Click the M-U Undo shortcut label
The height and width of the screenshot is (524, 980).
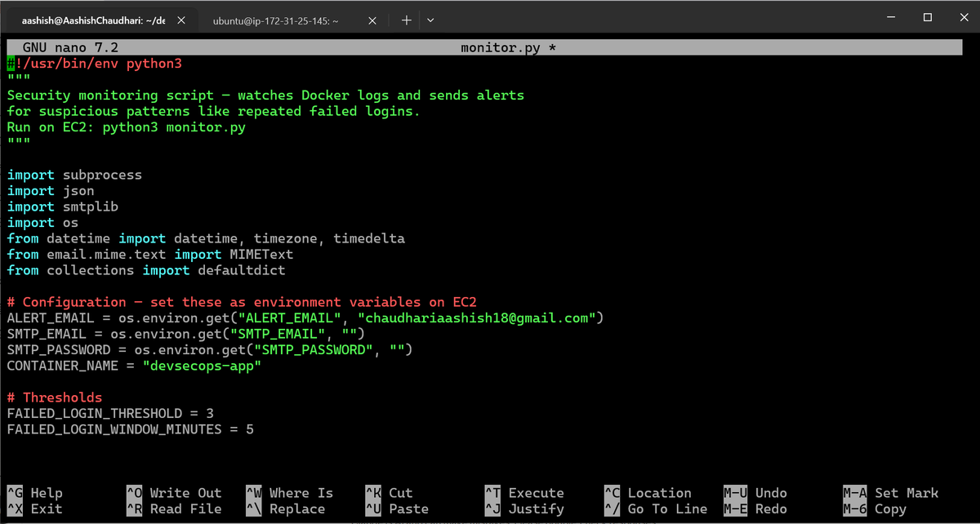click(755, 493)
